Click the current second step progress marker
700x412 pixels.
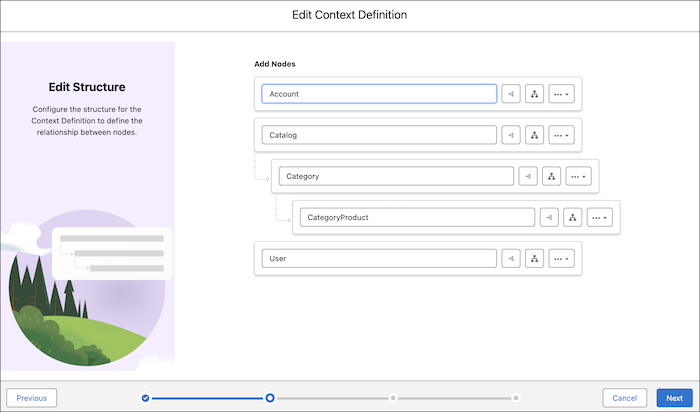(270, 398)
